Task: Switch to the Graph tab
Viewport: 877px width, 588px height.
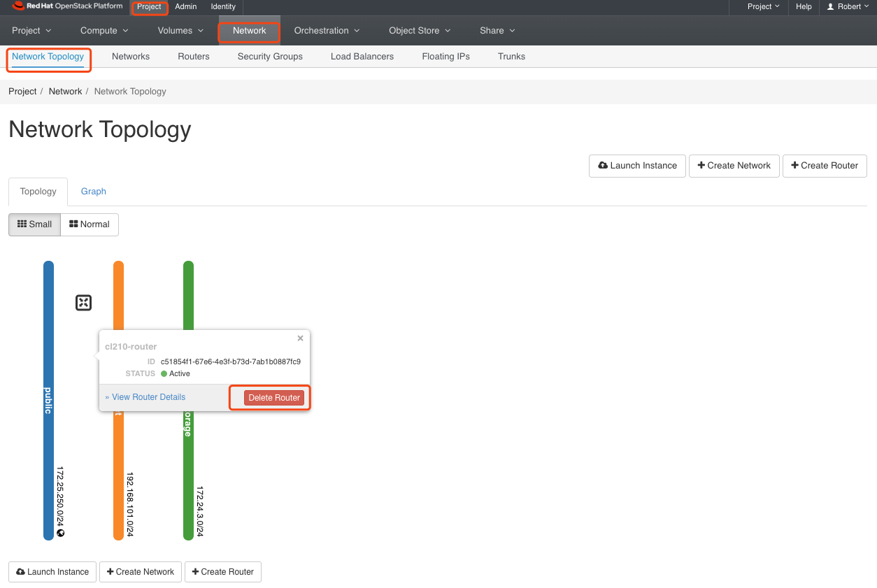Action: click(93, 192)
